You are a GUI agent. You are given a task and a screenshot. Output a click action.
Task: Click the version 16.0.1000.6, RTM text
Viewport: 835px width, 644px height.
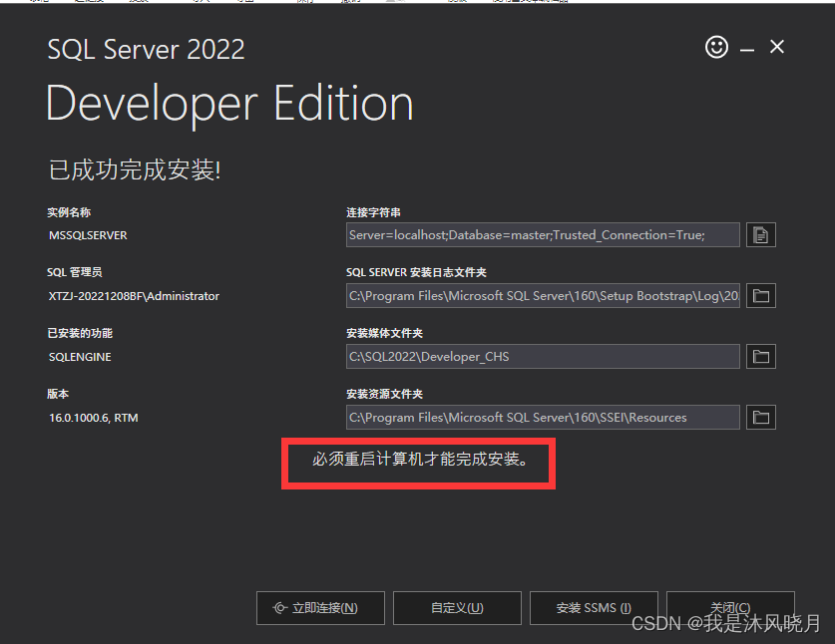(94, 418)
